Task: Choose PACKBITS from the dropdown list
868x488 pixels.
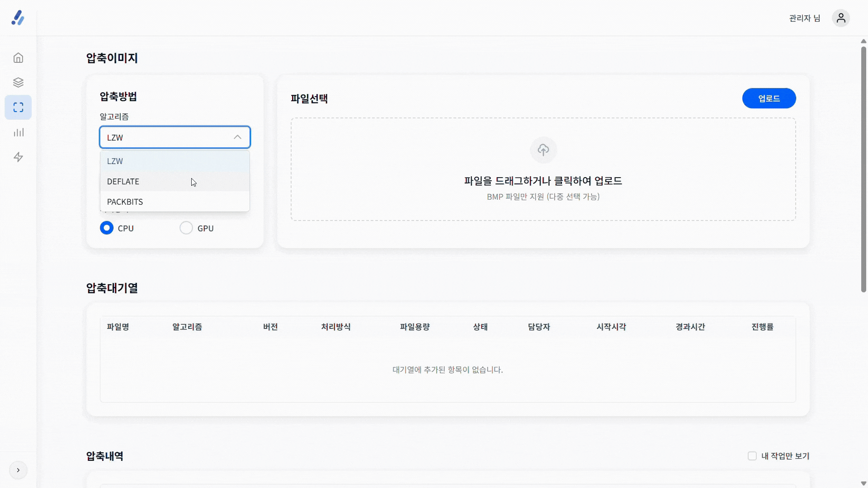Action: pyautogui.click(x=125, y=202)
